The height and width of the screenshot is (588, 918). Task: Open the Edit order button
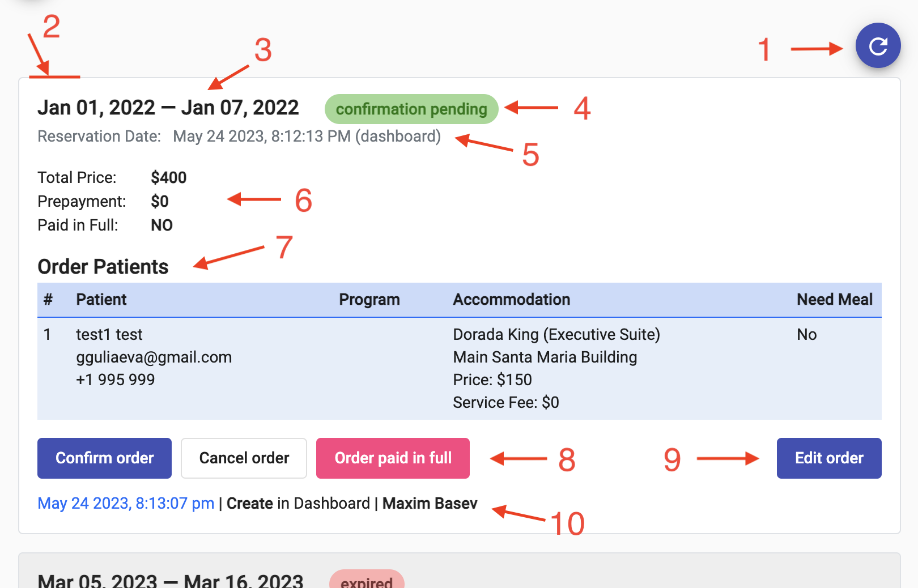point(828,458)
